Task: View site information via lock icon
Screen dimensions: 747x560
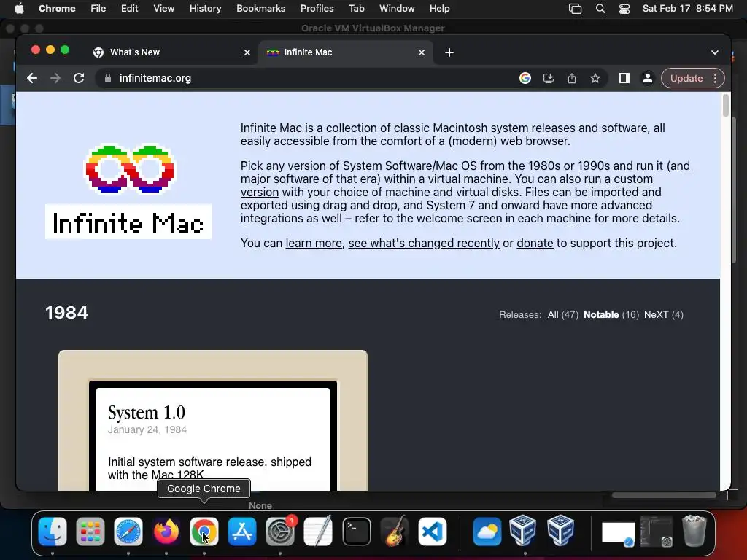Action: coord(108,78)
